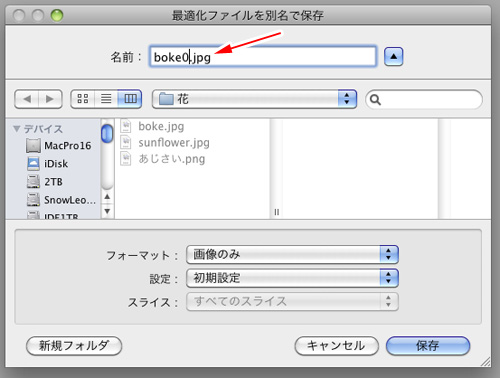This screenshot has height=378, width=500.
Task: Collapse the dialog with the triangle button
Action: [x=393, y=57]
